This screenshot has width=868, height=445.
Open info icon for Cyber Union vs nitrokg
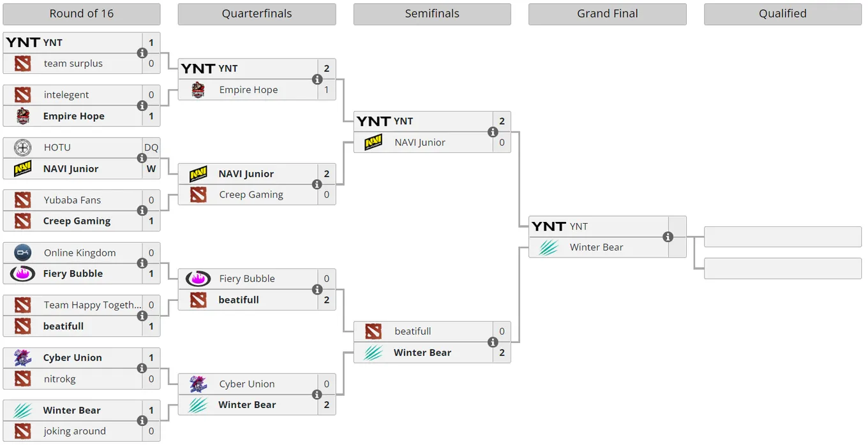pos(142,368)
